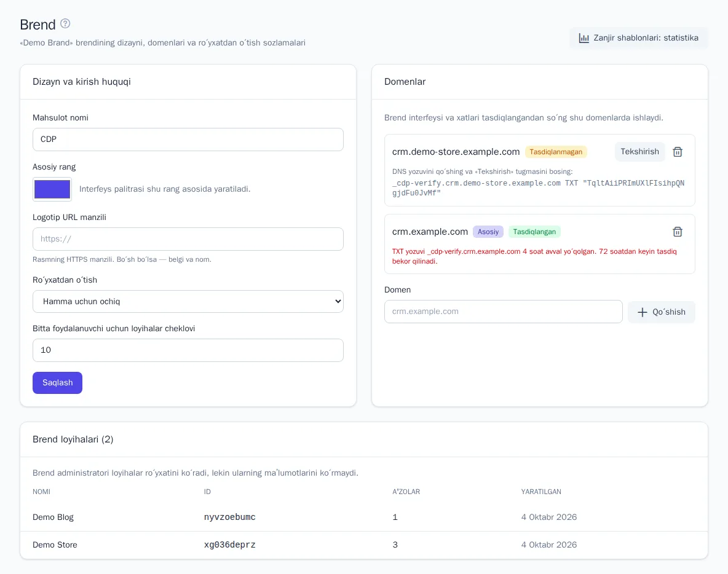
Task: Click the A'ZOLAR column header
Action: [406, 492]
